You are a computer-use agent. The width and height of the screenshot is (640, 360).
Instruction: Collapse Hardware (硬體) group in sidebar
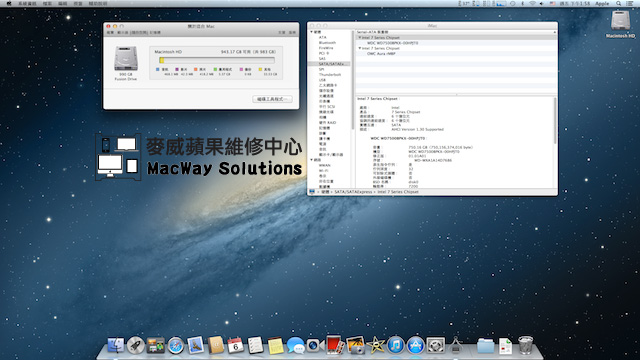coord(312,32)
